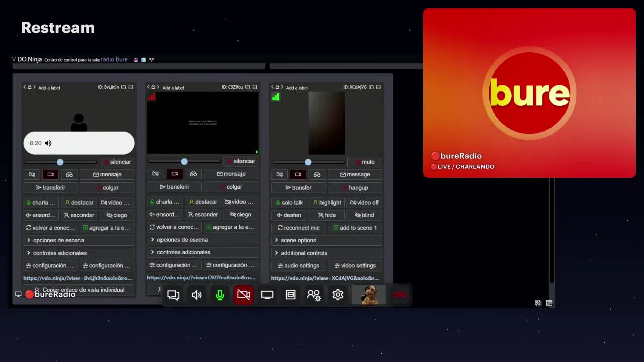Image resolution: width=644 pixels, height=362 pixels.
Task: Click the red camera icon for guest XCdAjVG
Action: [298, 174]
